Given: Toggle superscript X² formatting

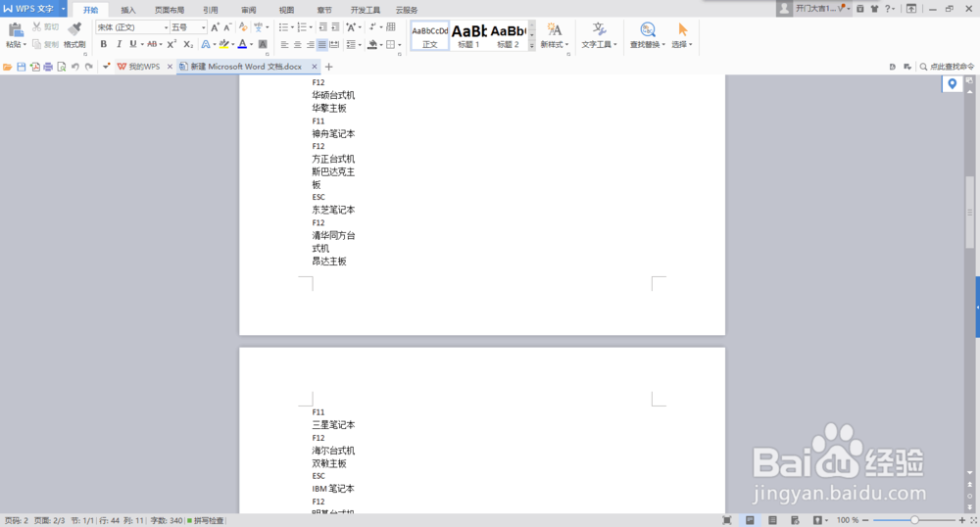Looking at the screenshot, I should pos(171,44).
